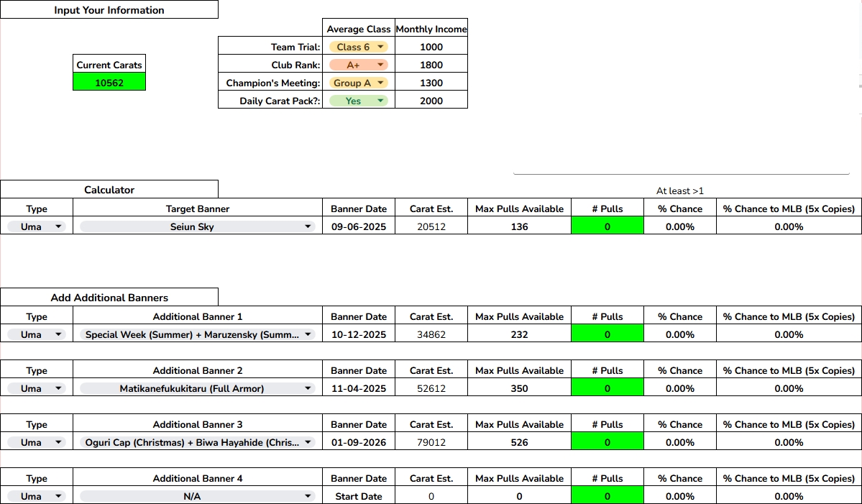Select the Max Pulls Available cell showing 526
862x504 pixels.
pyautogui.click(x=520, y=441)
